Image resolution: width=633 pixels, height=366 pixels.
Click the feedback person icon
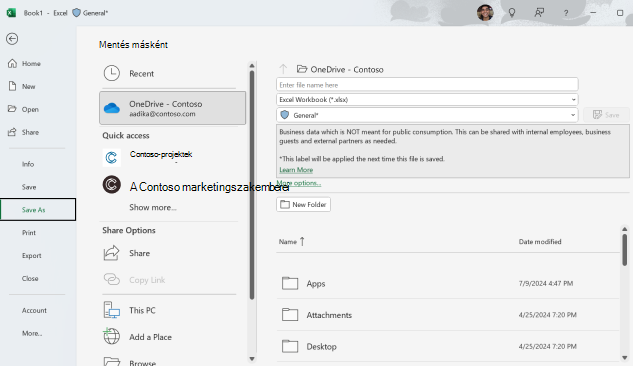pos(539,13)
